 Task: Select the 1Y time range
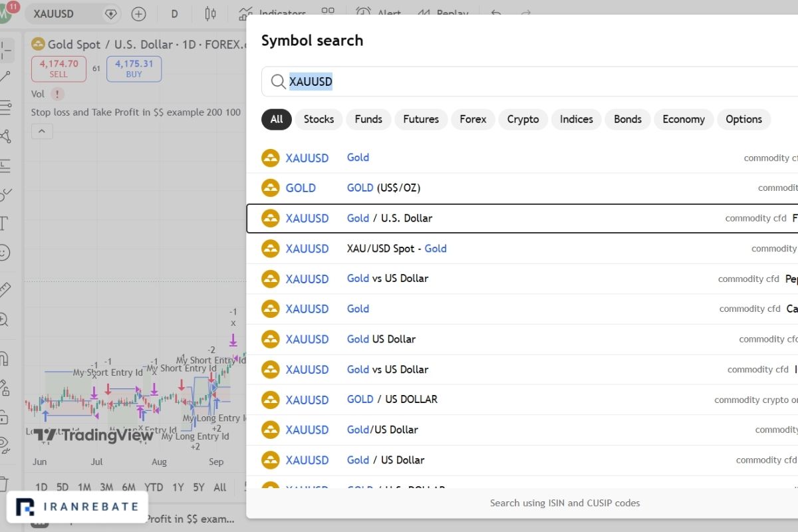[178, 487]
